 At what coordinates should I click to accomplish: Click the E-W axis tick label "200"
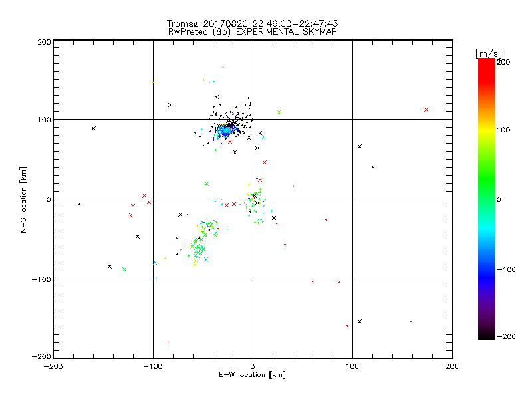[452, 366]
